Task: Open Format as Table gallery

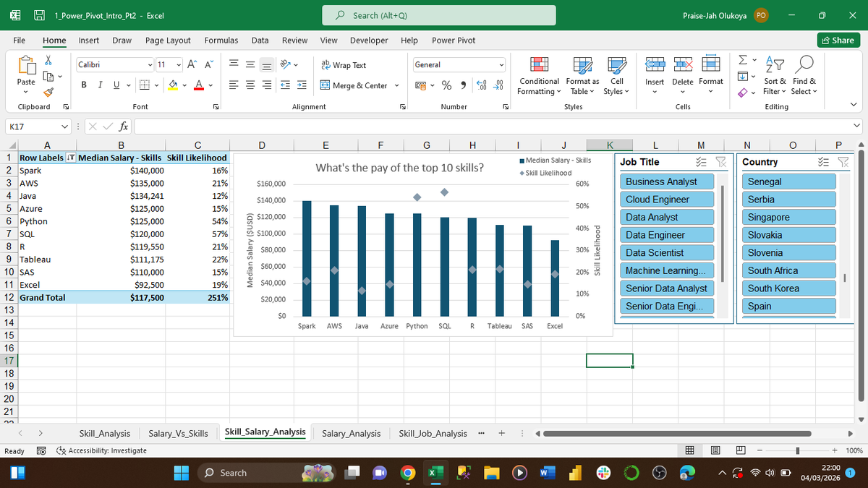Action: 582,76
